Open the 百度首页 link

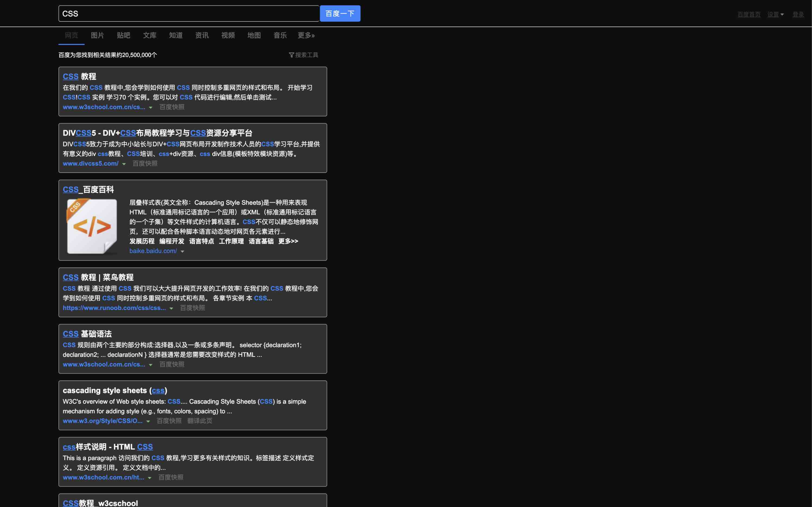pyautogui.click(x=749, y=14)
